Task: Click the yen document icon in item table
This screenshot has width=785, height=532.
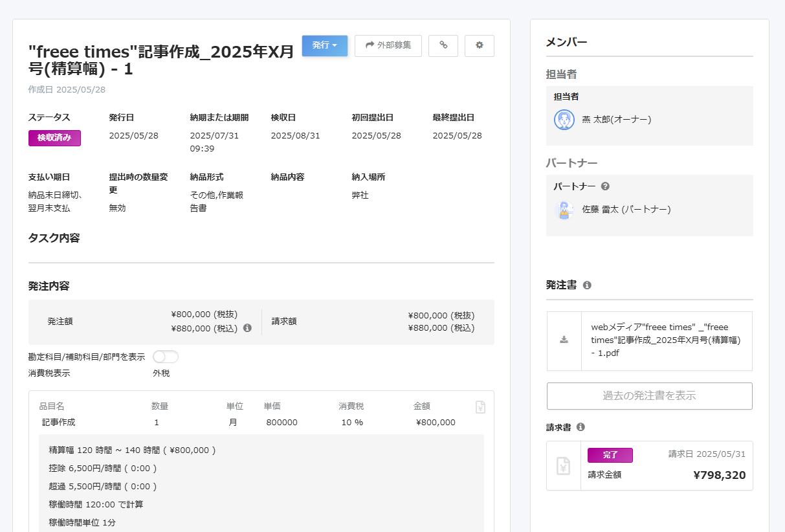Action: [x=480, y=407]
